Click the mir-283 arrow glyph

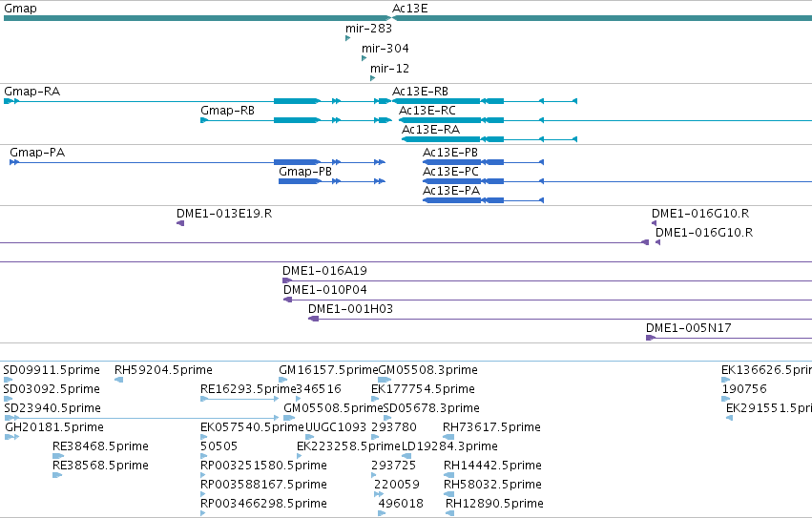[x=347, y=38]
